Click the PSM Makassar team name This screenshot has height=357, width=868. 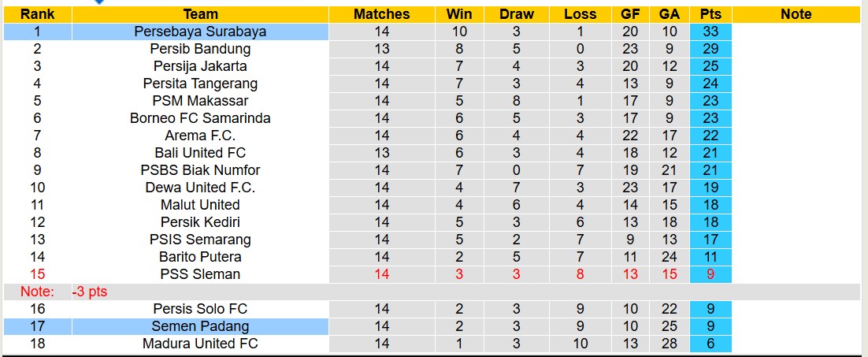click(200, 101)
